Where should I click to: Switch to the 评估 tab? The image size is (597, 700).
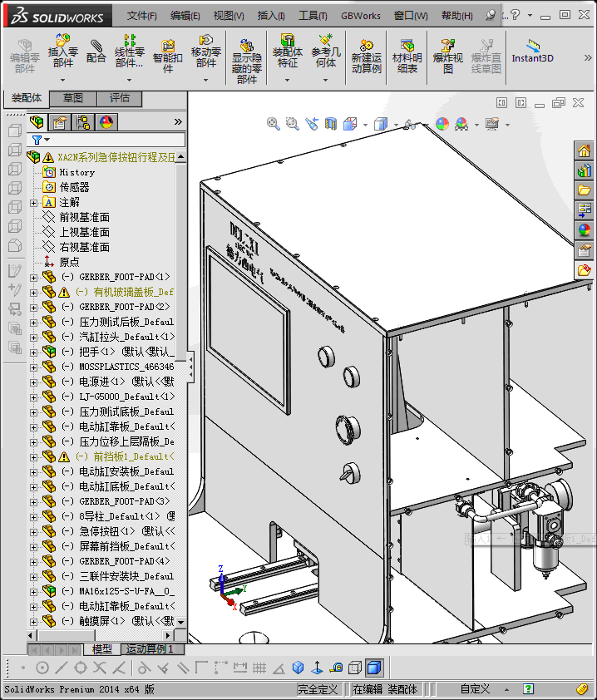pos(119,98)
